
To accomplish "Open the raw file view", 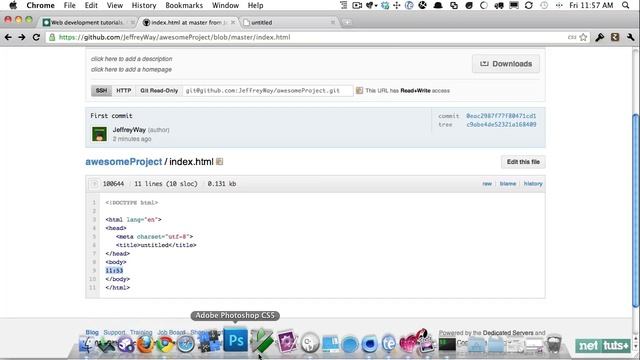I will pyautogui.click(x=487, y=184).
